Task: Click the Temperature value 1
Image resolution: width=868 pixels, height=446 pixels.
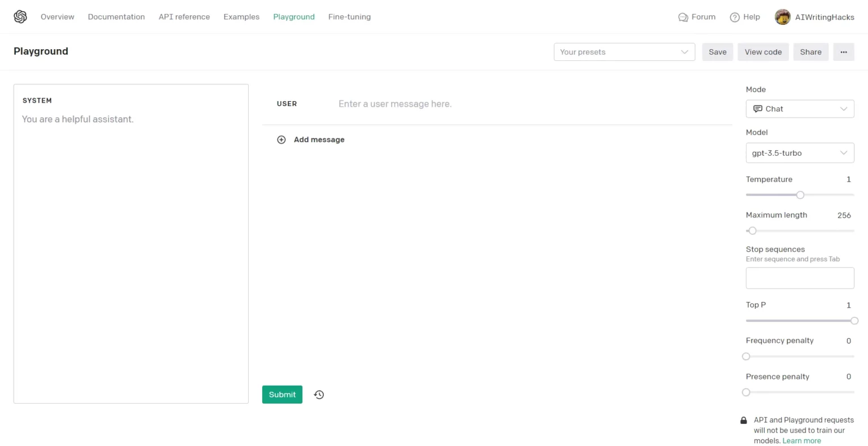Action: coord(848,180)
